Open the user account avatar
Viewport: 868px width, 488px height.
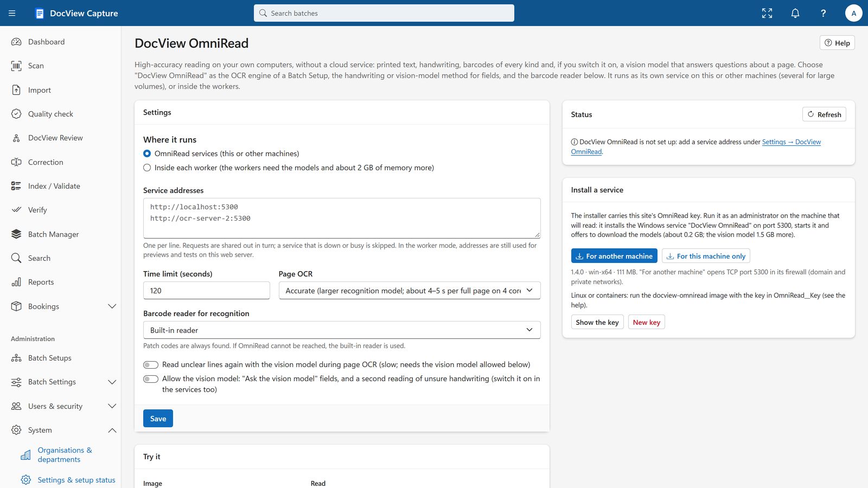[853, 13]
